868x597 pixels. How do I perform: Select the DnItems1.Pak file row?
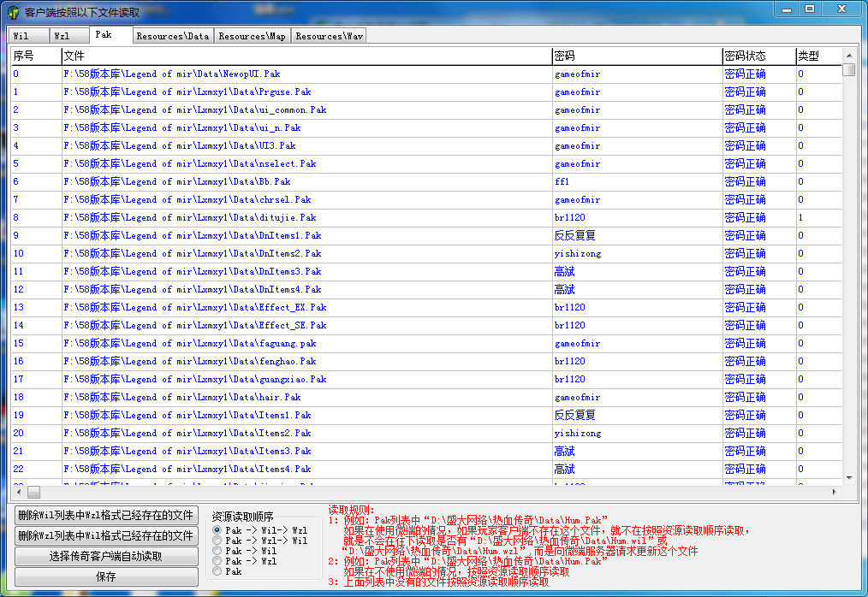pos(426,235)
